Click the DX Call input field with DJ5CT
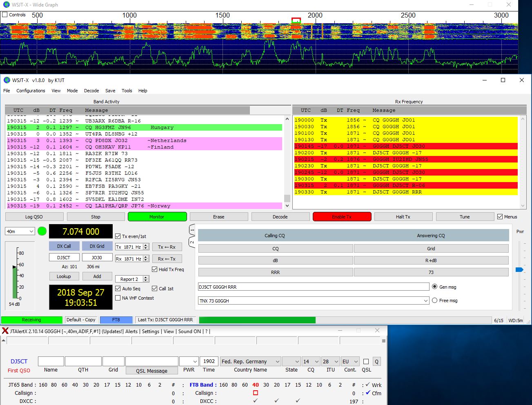Image resolution: width=532 pixels, height=405 pixels. coord(64,258)
